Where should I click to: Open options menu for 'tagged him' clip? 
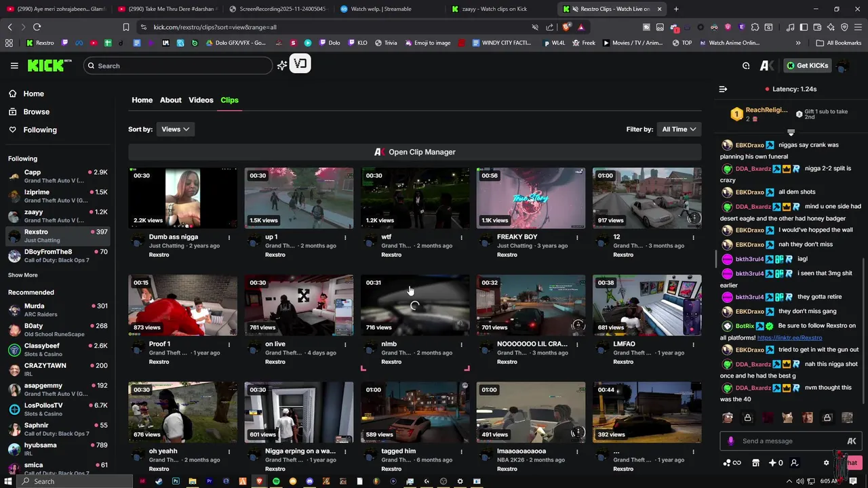coord(461,451)
